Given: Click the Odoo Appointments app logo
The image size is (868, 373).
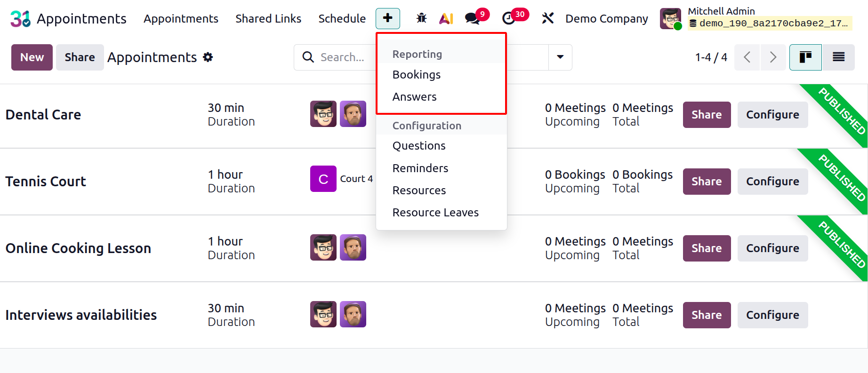Looking at the screenshot, I should pyautogui.click(x=20, y=19).
